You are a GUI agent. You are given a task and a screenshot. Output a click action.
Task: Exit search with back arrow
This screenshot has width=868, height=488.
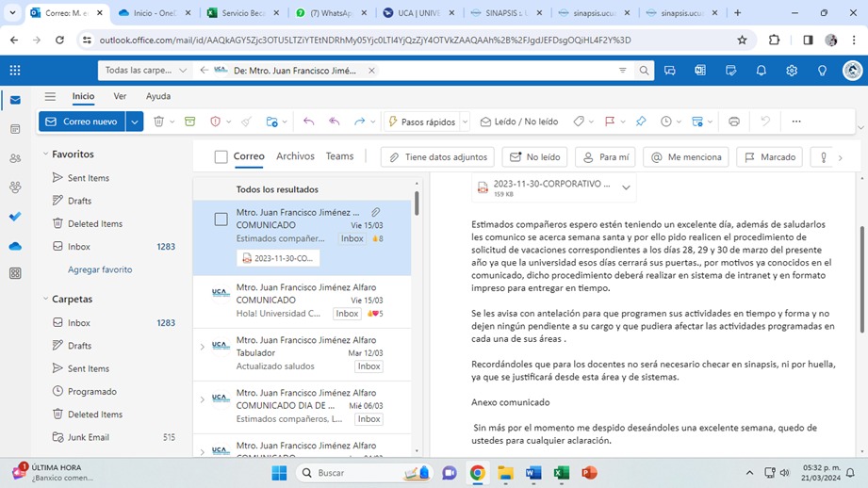point(205,71)
